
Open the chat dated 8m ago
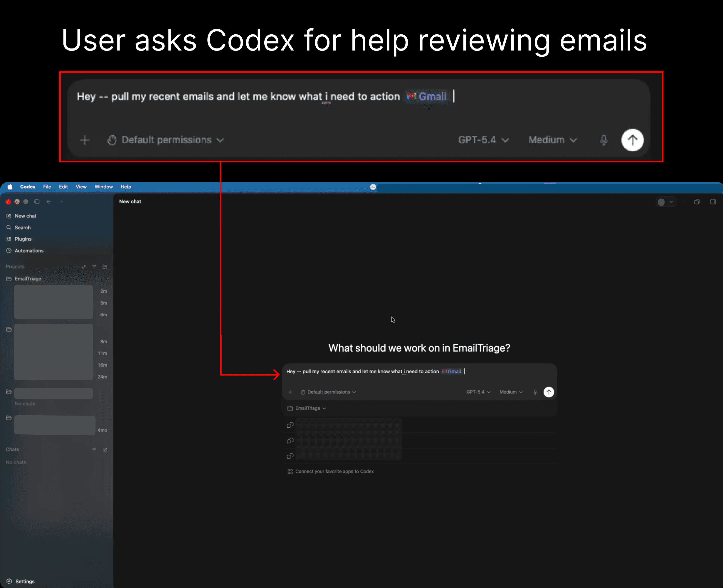coord(61,341)
